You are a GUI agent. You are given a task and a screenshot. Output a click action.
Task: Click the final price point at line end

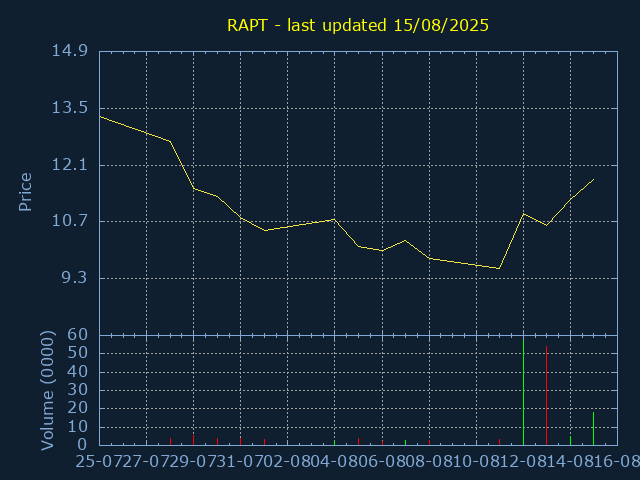(x=593, y=179)
